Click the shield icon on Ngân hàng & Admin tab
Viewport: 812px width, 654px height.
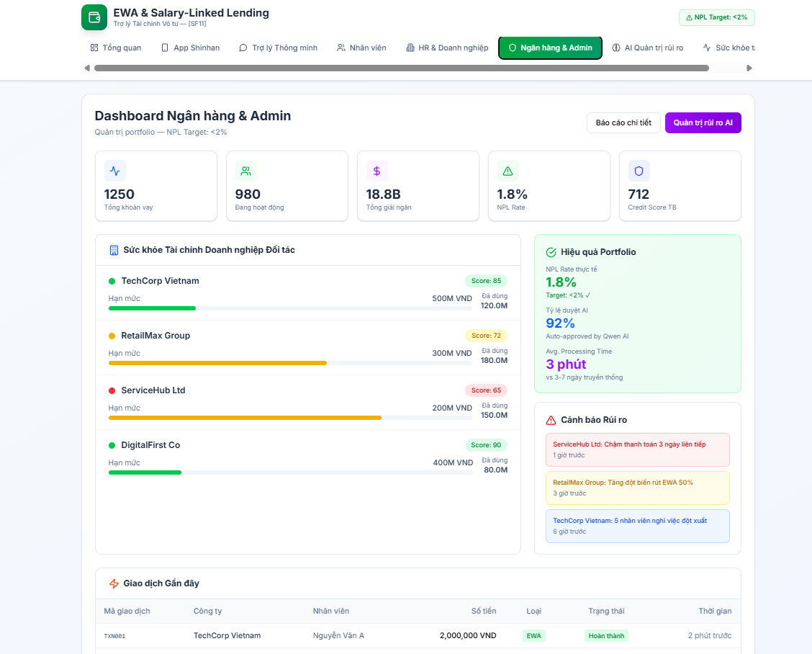(x=512, y=48)
